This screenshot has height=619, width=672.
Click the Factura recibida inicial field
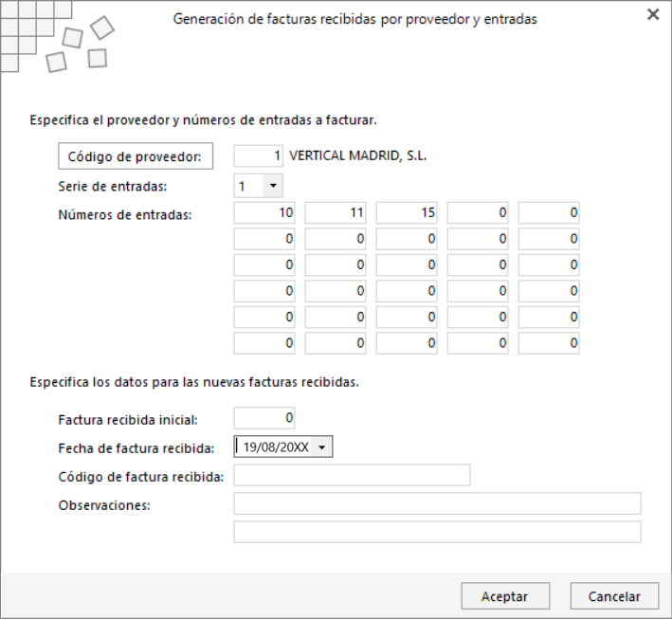[264, 418]
